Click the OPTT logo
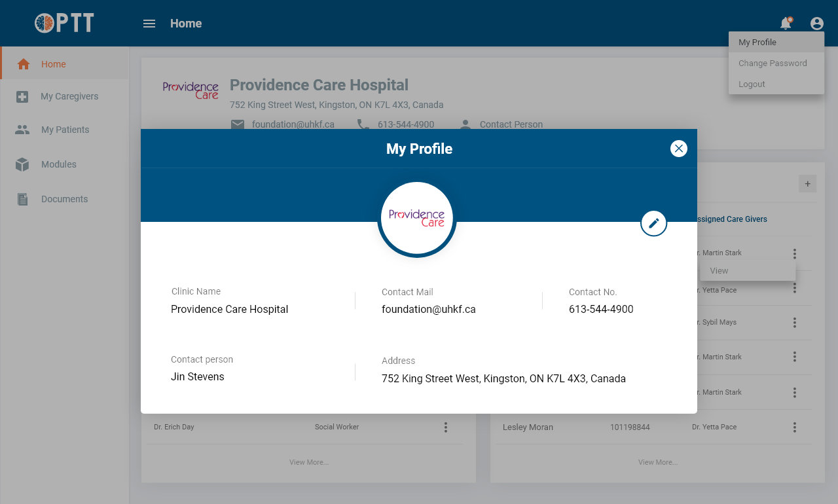838x504 pixels. tap(64, 23)
